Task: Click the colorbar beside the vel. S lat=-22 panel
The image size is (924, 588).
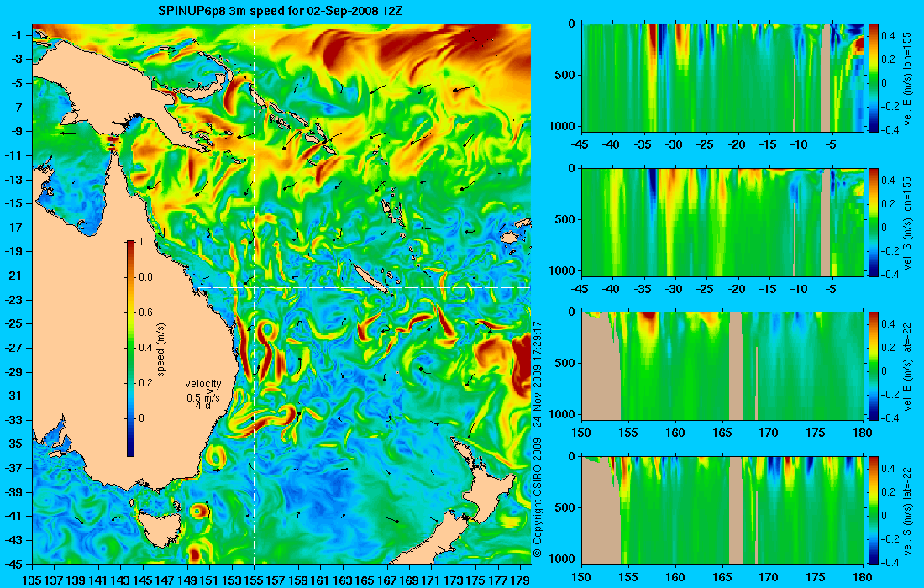Action: point(874,510)
